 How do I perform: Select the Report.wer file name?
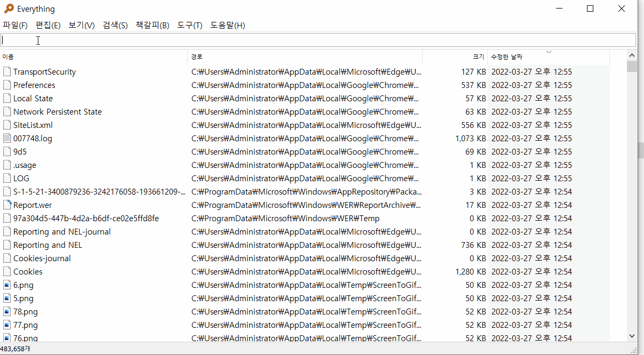click(33, 205)
